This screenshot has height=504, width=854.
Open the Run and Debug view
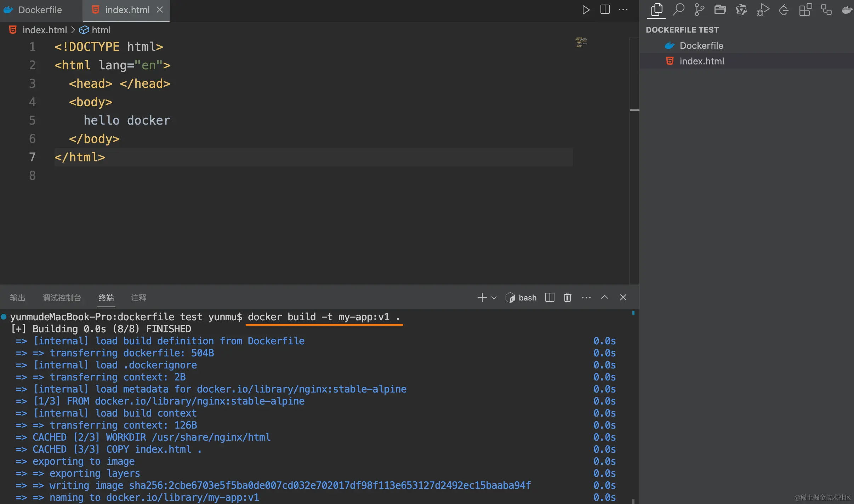pyautogui.click(x=763, y=10)
